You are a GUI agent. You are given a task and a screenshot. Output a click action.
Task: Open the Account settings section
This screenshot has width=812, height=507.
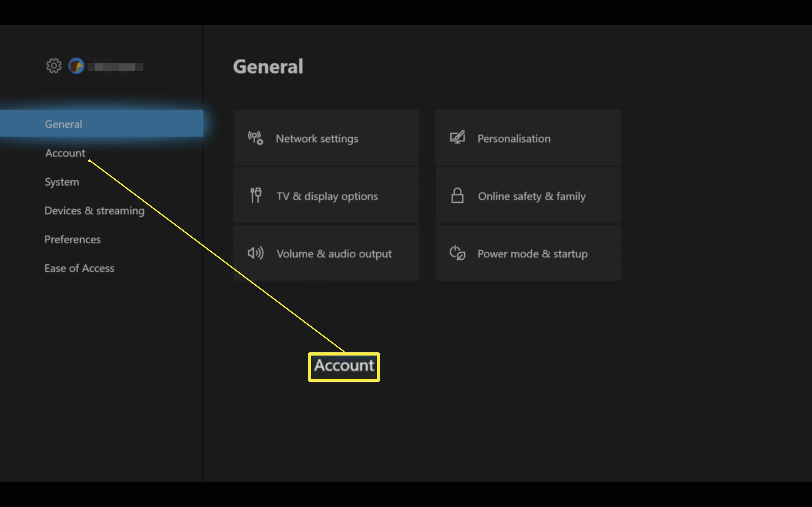tap(65, 152)
